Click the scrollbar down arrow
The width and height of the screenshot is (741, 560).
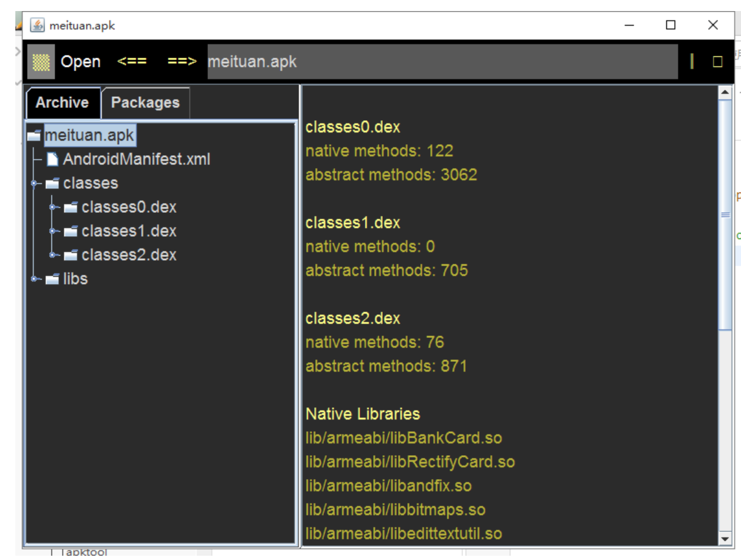pyautogui.click(x=725, y=539)
